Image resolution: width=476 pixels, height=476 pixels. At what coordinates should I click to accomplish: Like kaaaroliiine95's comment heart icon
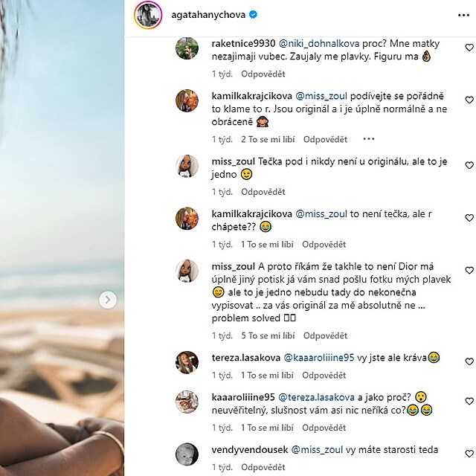tap(469, 400)
